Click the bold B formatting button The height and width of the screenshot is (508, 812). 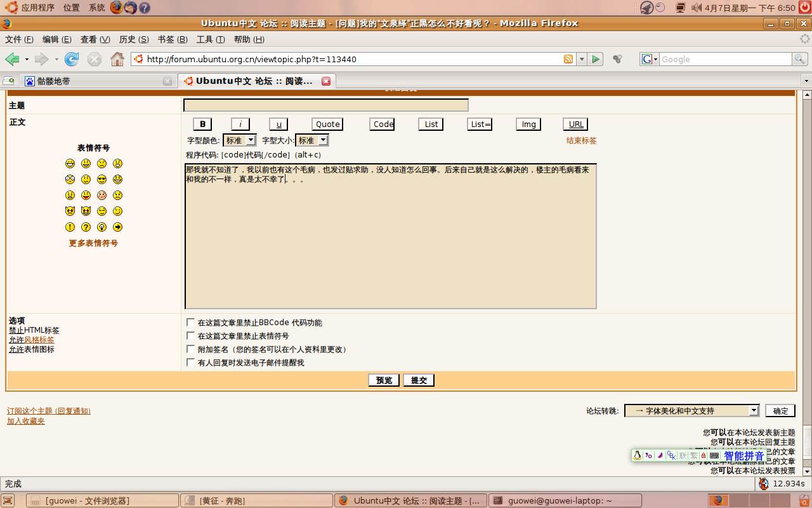click(x=202, y=124)
